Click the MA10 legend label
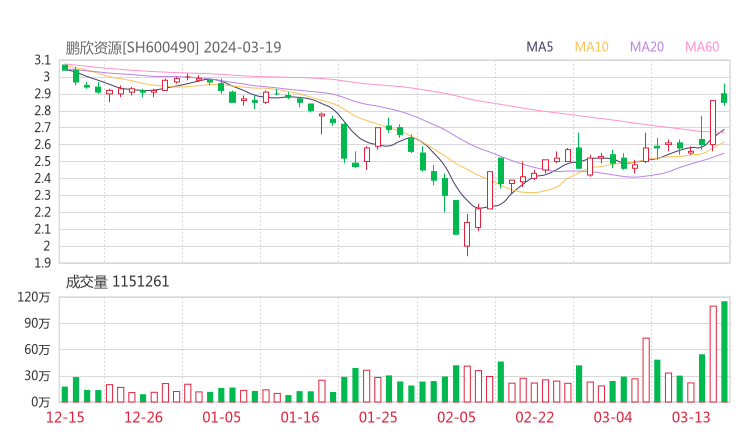Image resolution: width=740 pixels, height=440 pixels. coord(591,47)
